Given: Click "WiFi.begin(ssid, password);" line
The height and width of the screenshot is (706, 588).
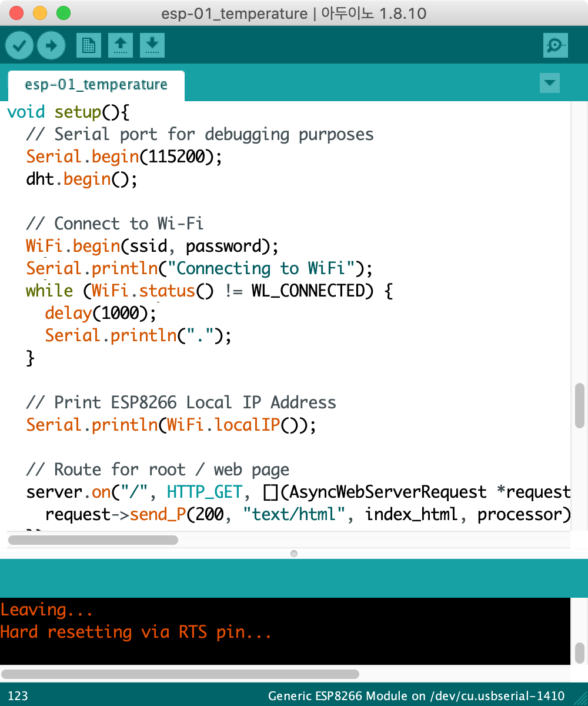Looking at the screenshot, I should 152,246.
